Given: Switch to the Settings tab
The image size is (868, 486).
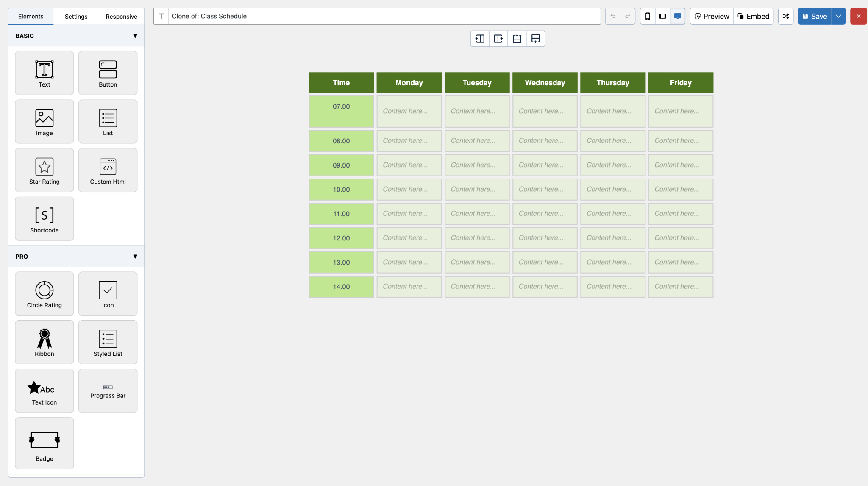Looking at the screenshot, I should (x=76, y=16).
